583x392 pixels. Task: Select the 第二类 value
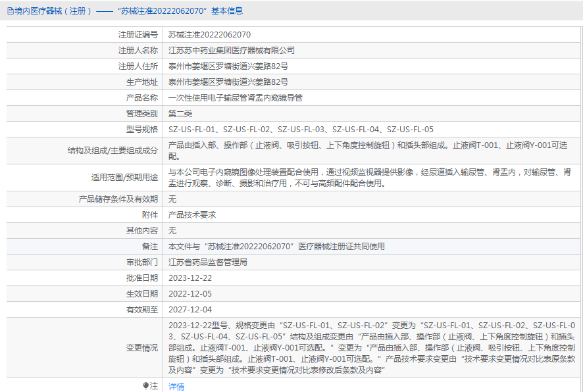coord(180,113)
